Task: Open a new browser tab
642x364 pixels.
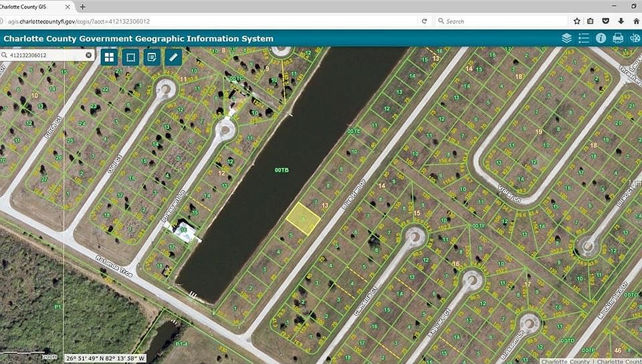Action: [82, 7]
